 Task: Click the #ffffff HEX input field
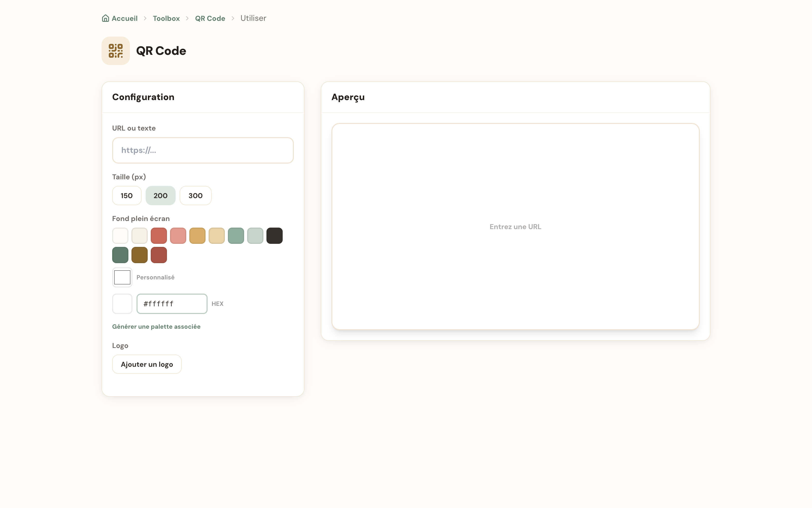[172, 304]
